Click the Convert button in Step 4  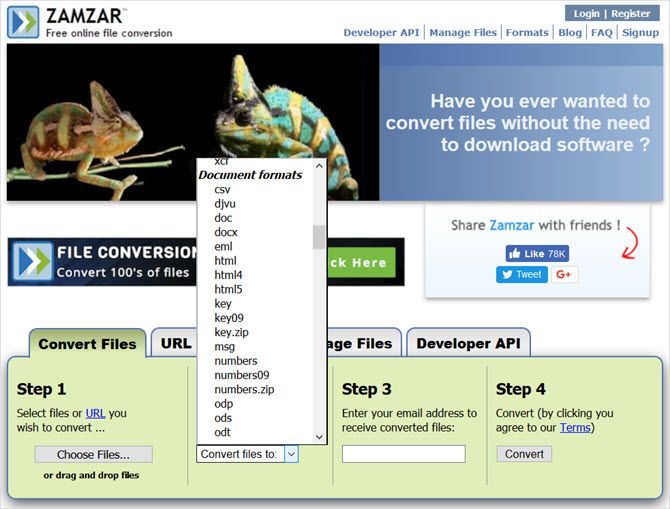(x=524, y=454)
